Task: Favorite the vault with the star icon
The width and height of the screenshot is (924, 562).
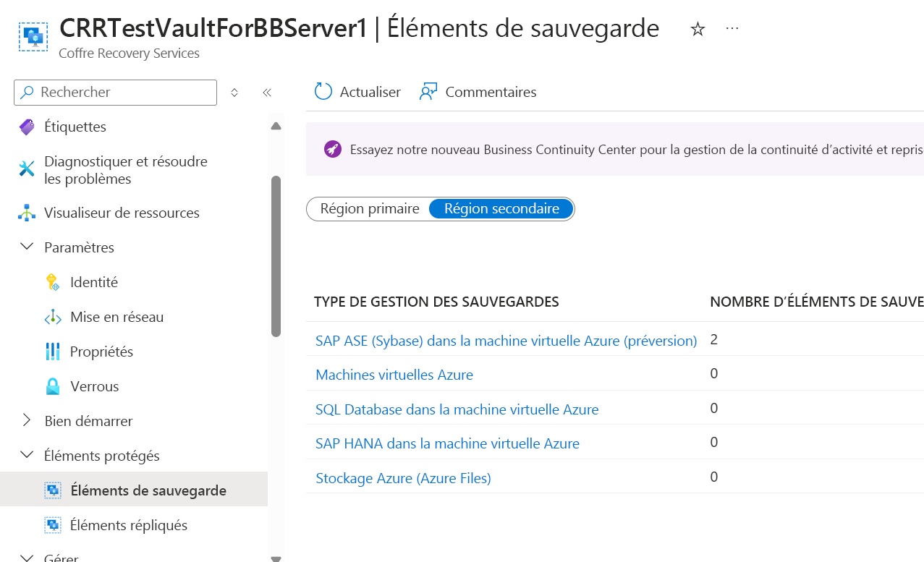Action: (x=698, y=29)
